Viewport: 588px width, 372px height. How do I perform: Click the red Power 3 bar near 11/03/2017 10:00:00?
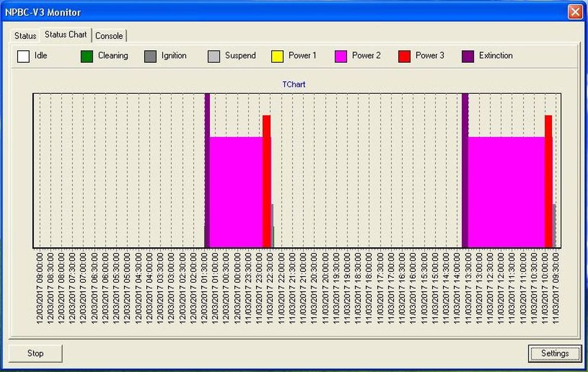[x=548, y=181]
